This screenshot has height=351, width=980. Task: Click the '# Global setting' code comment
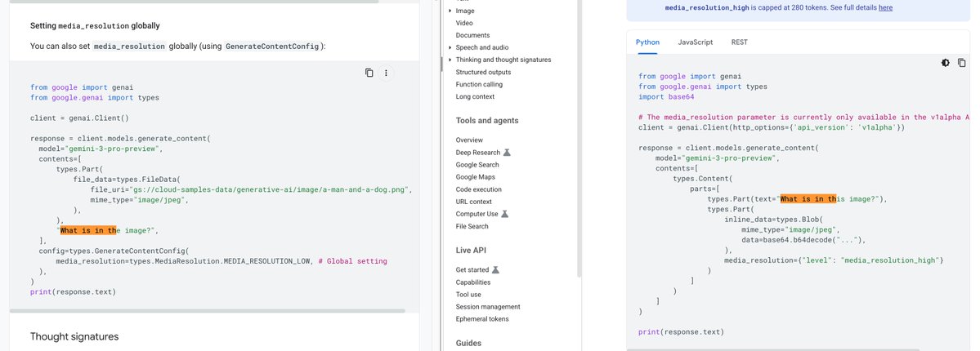[x=352, y=261]
